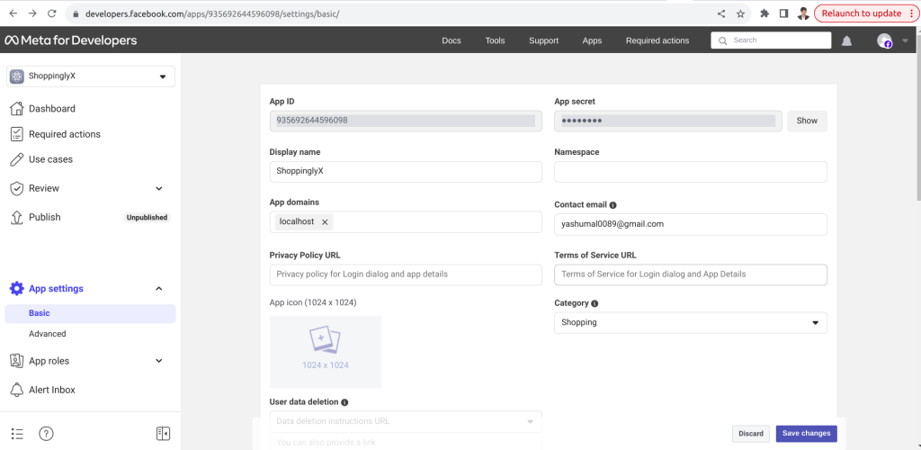Image resolution: width=921 pixels, height=450 pixels.
Task: Click the header Search box
Action: (771, 40)
